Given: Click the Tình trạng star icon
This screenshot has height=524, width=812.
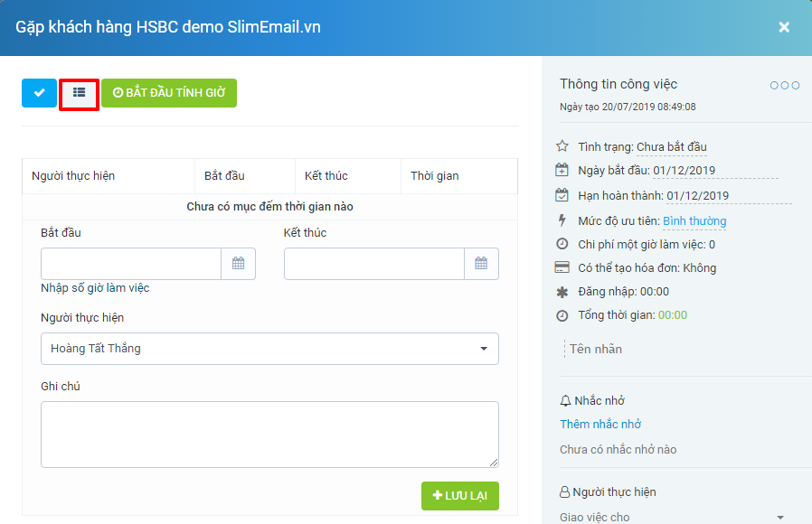Looking at the screenshot, I should (x=562, y=146).
